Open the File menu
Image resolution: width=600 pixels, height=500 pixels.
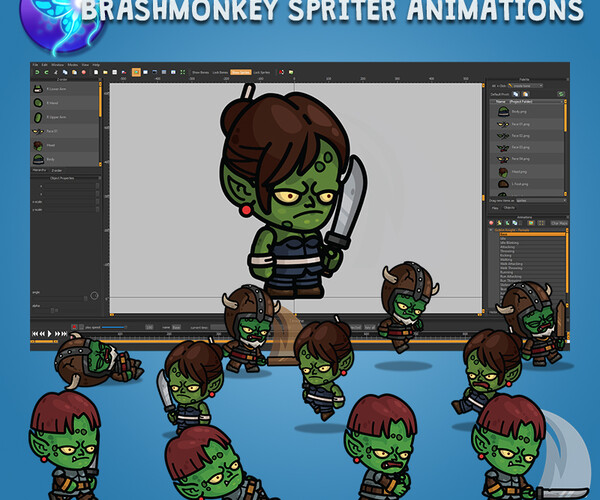point(35,65)
